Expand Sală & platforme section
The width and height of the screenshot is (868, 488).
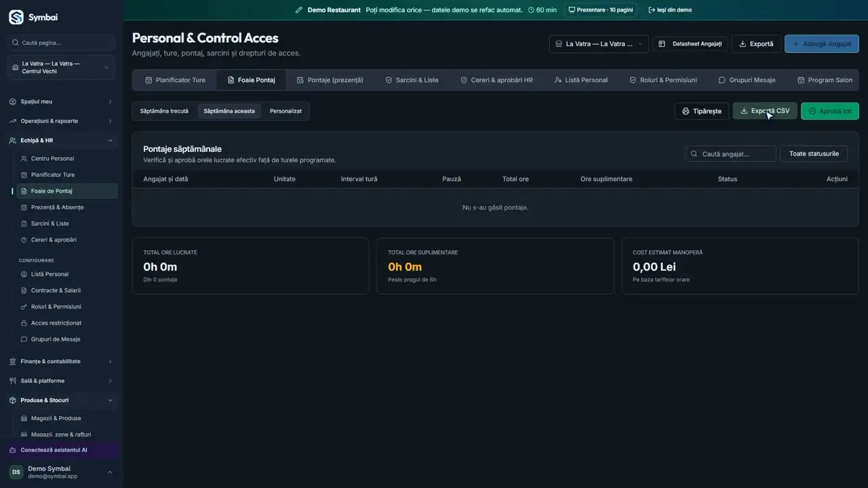point(61,381)
